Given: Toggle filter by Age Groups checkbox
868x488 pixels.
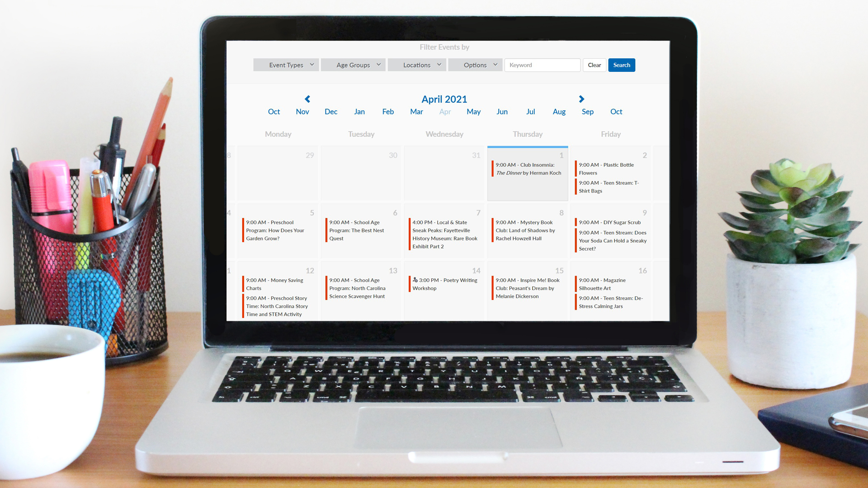Looking at the screenshot, I should click(353, 65).
